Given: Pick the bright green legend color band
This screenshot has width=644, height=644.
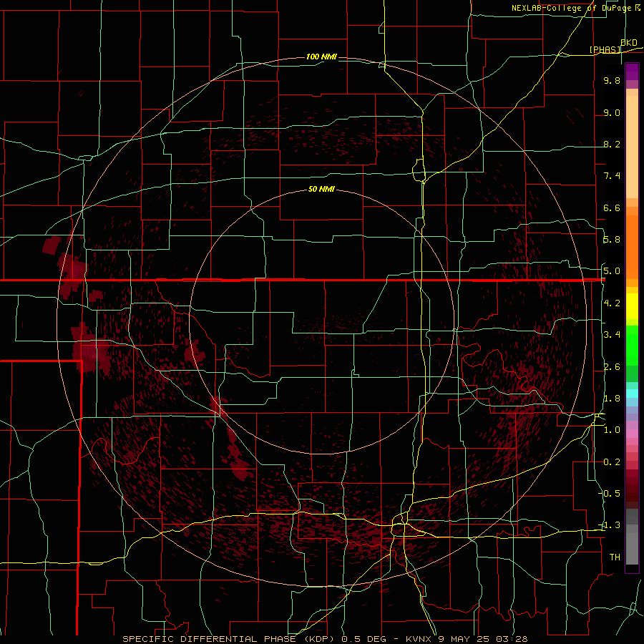Looking at the screenshot, I should (632, 345).
